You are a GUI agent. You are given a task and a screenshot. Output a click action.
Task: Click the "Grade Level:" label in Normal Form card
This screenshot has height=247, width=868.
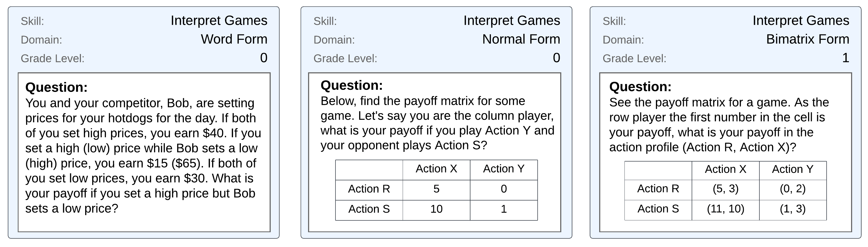[x=345, y=59]
